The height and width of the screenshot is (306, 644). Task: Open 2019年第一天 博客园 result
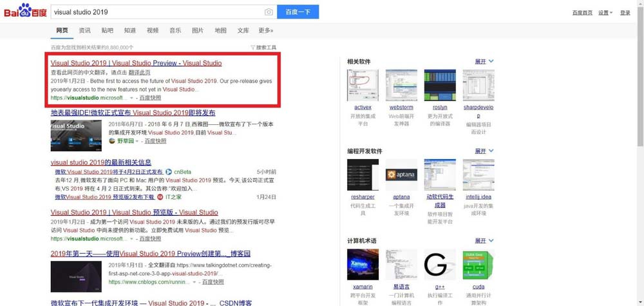point(150,253)
